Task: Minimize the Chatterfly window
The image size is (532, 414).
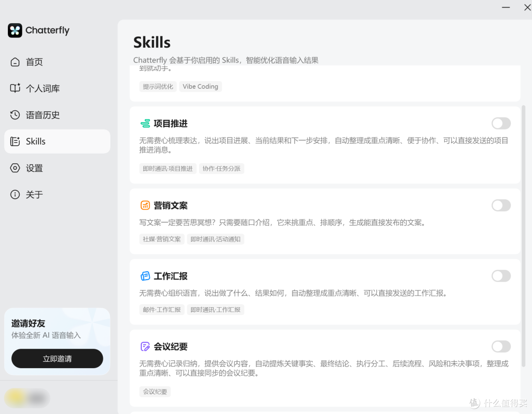Action: pyautogui.click(x=506, y=7)
